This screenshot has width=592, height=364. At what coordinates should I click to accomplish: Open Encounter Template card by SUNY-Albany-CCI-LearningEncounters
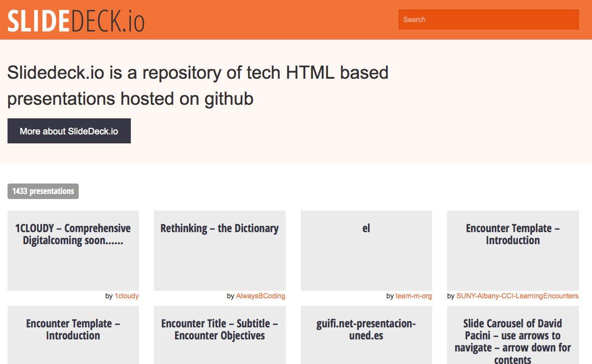[513, 251]
